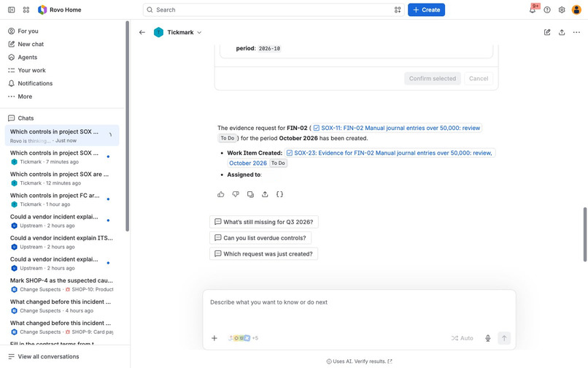The image size is (588, 368).
Task: Open the settings gear icon
Action: coord(562,9)
